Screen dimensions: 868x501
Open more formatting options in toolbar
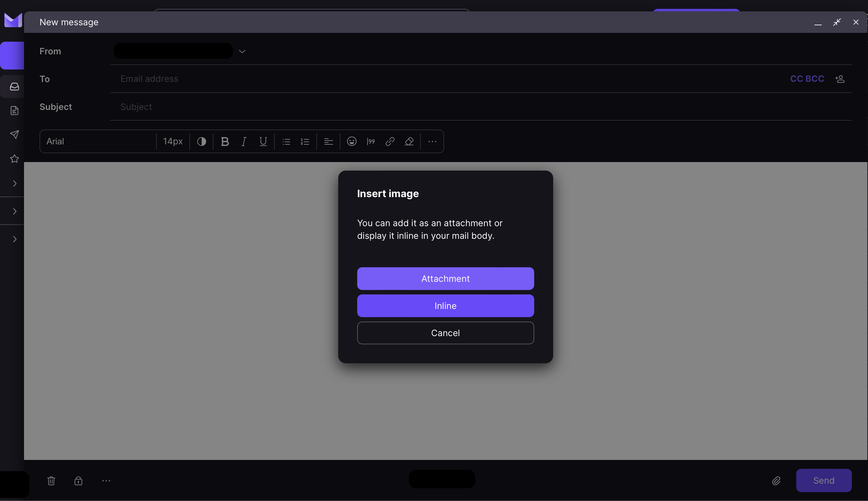(432, 142)
